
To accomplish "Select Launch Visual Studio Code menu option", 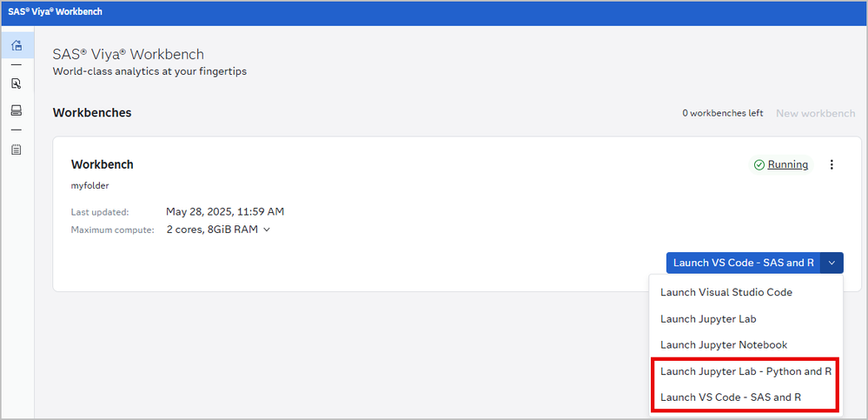I will [726, 292].
